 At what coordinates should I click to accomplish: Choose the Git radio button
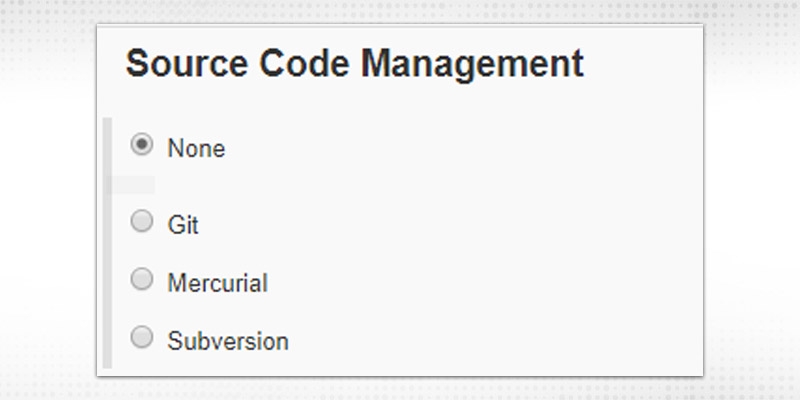click(x=142, y=221)
